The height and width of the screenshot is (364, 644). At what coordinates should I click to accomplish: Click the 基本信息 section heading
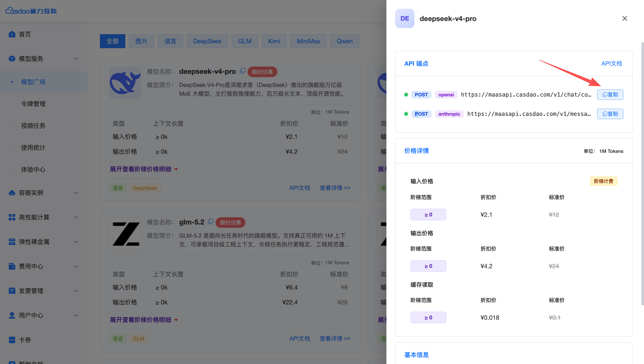[416, 355]
